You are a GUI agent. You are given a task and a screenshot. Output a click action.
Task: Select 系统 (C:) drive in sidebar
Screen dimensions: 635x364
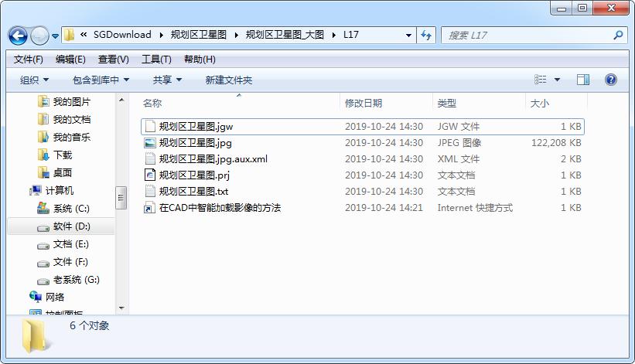pyautogui.click(x=71, y=209)
